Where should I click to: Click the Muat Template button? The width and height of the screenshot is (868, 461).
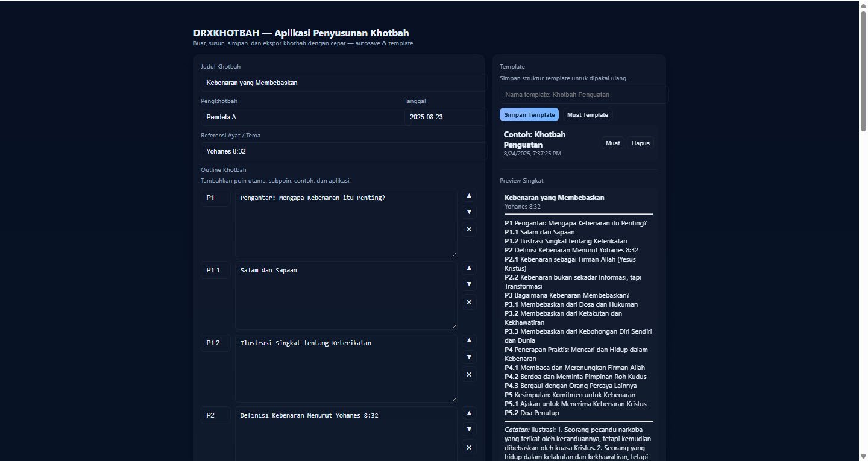pos(588,114)
